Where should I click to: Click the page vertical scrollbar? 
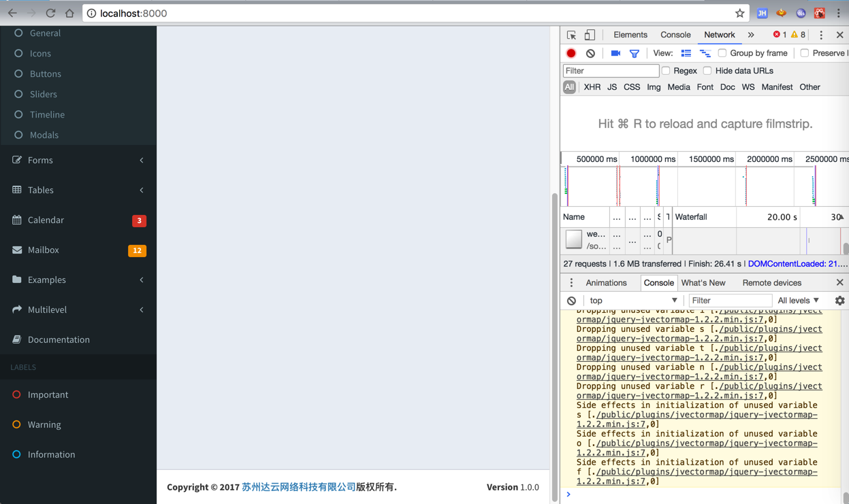coord(555,347)
